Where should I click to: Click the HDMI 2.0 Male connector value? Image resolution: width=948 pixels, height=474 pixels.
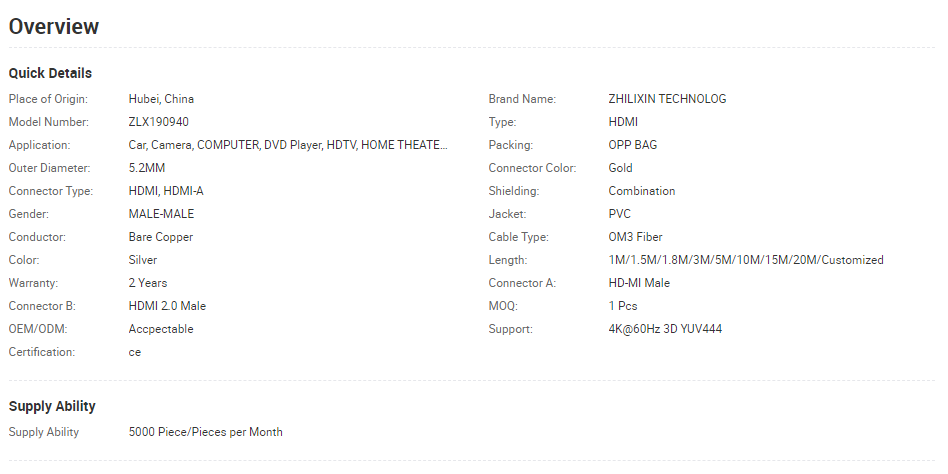tap(167, 306)
